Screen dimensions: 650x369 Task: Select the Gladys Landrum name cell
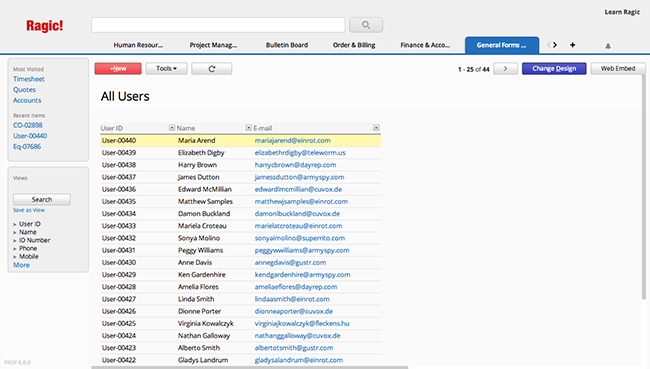(203, 360)
